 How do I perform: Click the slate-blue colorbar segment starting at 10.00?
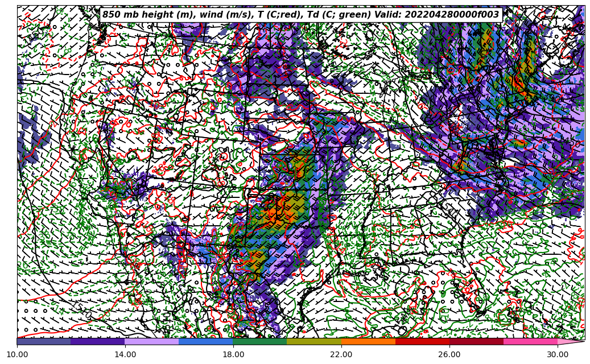44,341
